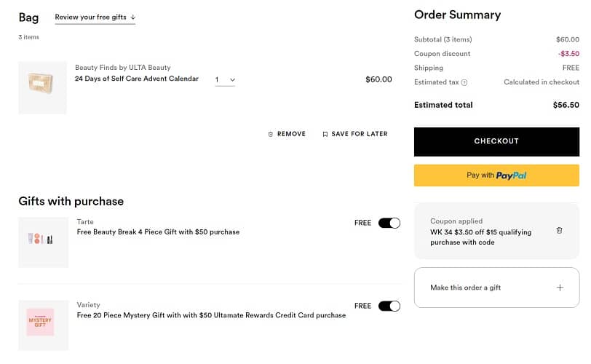Open the Free 20 Piece Mystery Gift title
The height and width of the screenshot is (364, 591).
(x=211, y=315)
